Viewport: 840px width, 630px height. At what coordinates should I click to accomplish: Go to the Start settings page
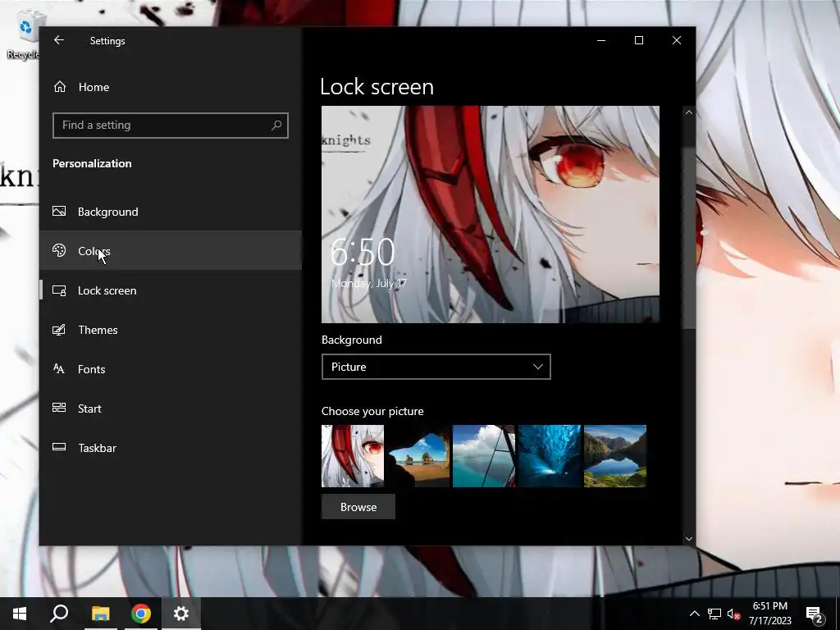(x=171, y=409)
